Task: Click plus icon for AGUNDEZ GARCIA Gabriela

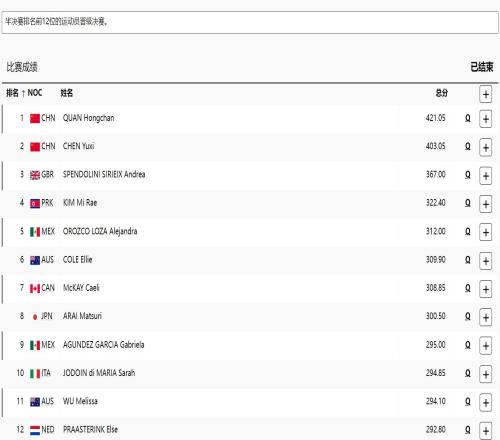Action: point(486,346)
